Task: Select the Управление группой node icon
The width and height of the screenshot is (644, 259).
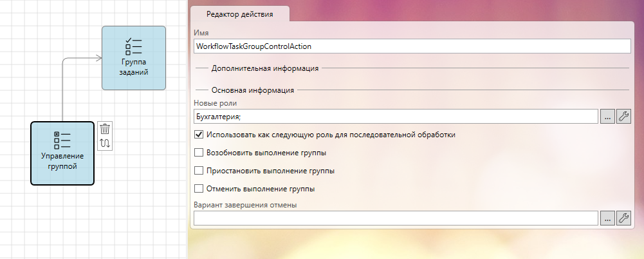Action: (62, 140)
